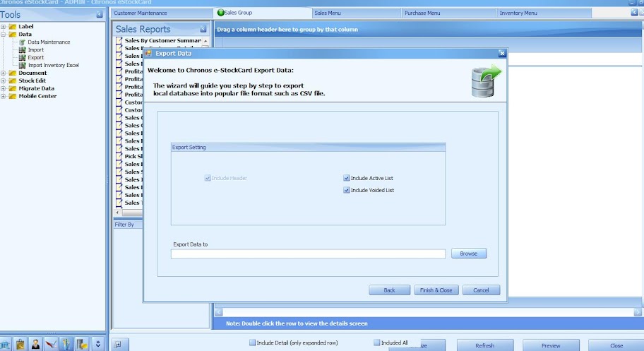Click the Stock Edit folder icon

[x=13, y=81]
